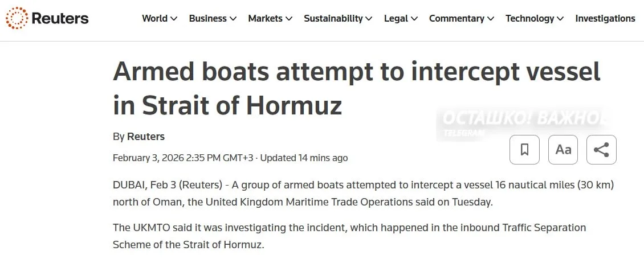This screenshot has height=263, width=644.
Task: Expand the Technology dropdown chevron
Action: point(560,19)
